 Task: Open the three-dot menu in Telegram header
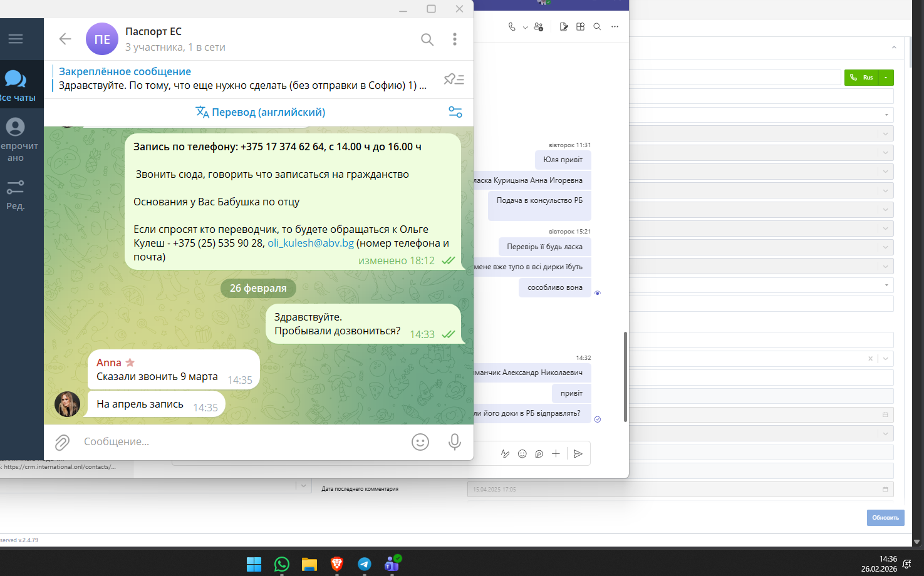point(455,39)
